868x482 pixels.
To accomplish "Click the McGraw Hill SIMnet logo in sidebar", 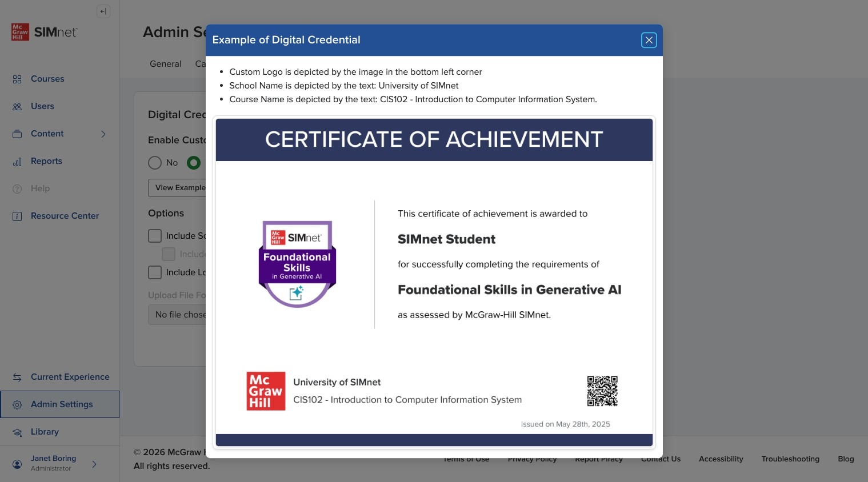I will point(44,32).
